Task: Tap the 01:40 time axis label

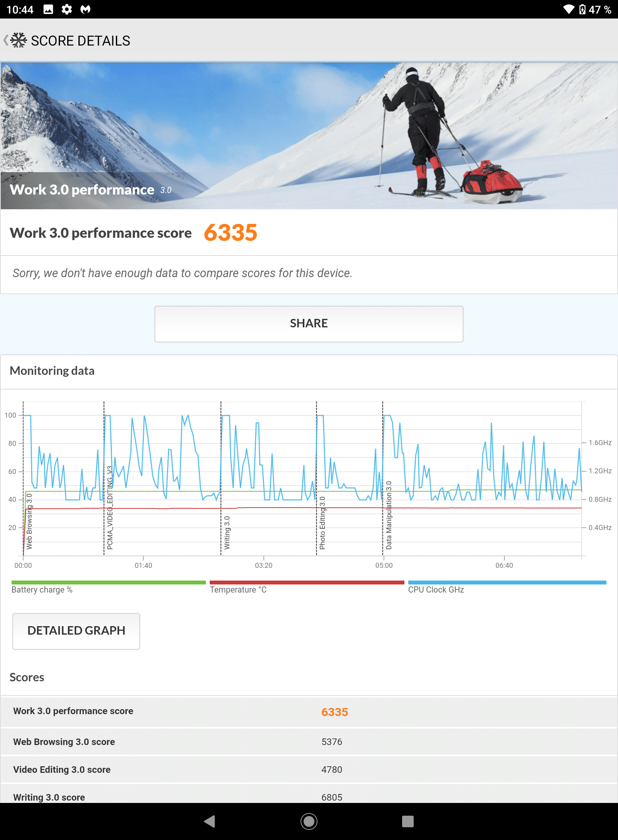Action: coord(143,566)
